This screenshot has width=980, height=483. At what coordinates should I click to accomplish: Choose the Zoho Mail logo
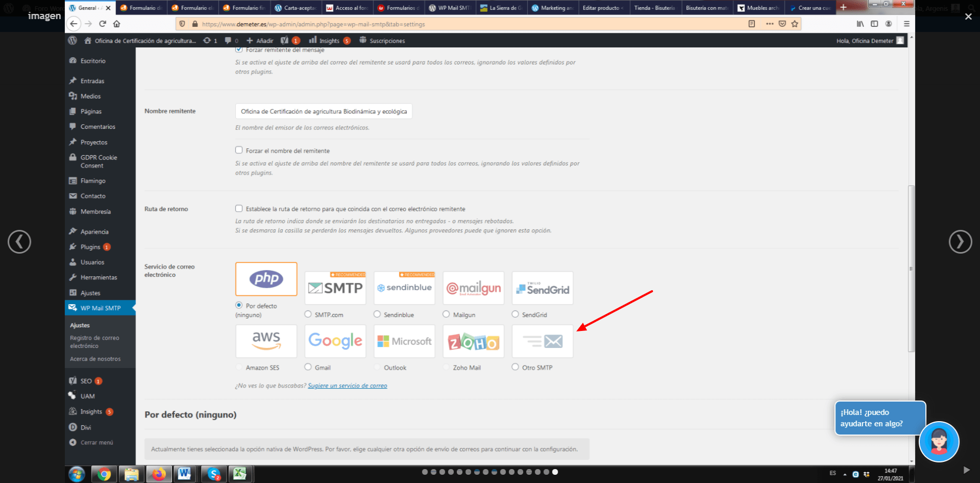point(473,341)
